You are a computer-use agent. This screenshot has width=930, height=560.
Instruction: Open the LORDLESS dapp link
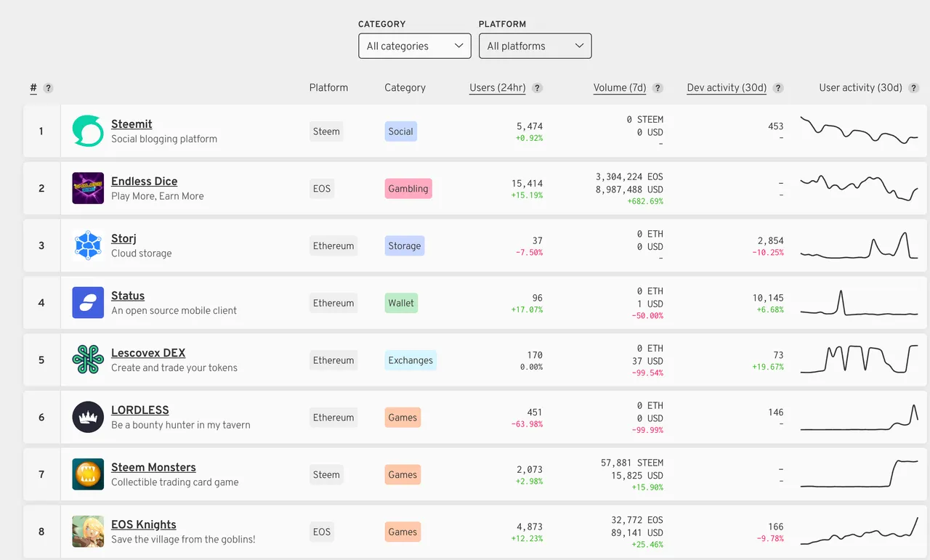point(140,410)
